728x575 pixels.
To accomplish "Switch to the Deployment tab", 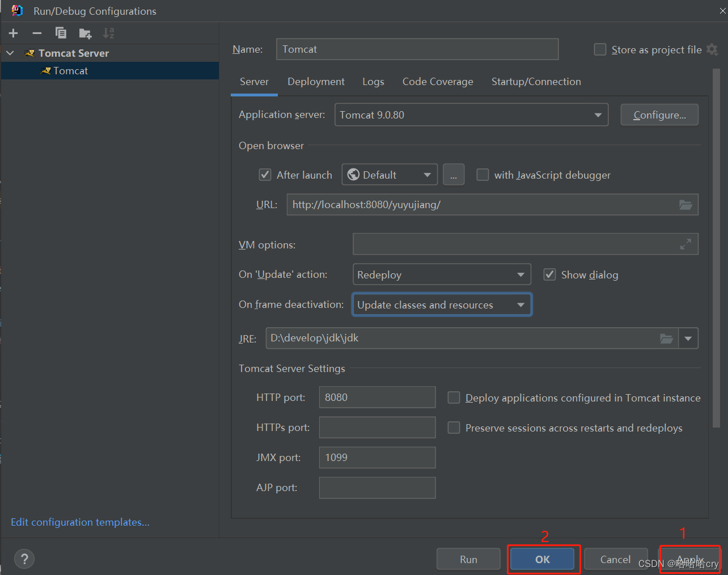I will point(316,82).
